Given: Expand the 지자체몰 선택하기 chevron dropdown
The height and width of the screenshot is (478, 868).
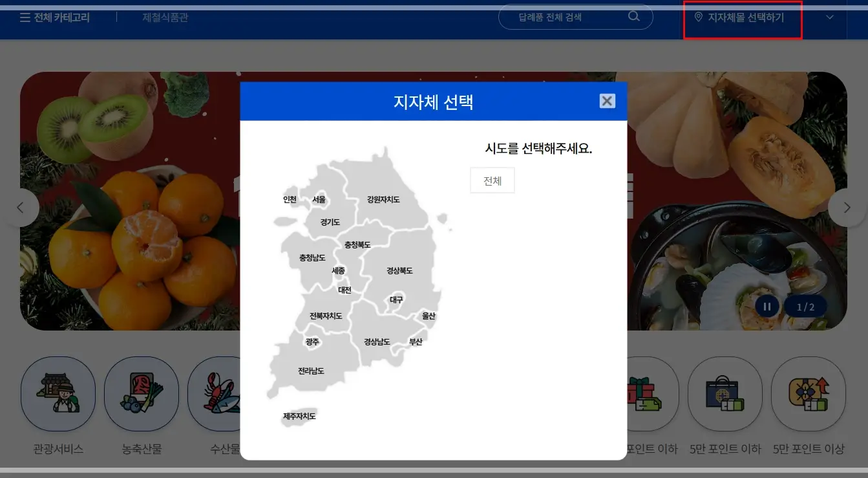Looking at the screenshot, I should (829, 17).
